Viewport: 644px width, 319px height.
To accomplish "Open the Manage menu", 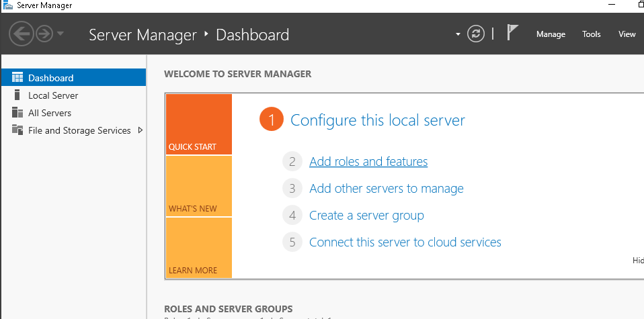I will (x=551, y=34).
